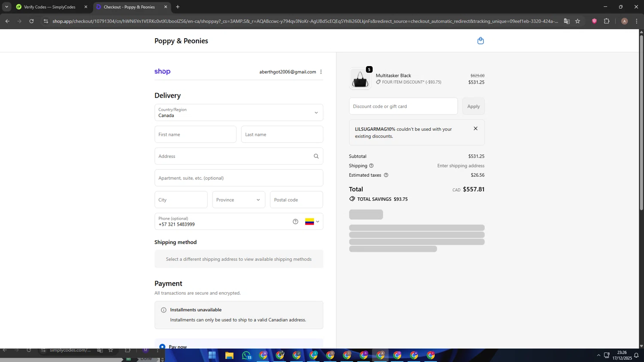This screenshot has width=644, height=362.
Task: Click the Poppy & Peonies store title
Action: (181, 41)
